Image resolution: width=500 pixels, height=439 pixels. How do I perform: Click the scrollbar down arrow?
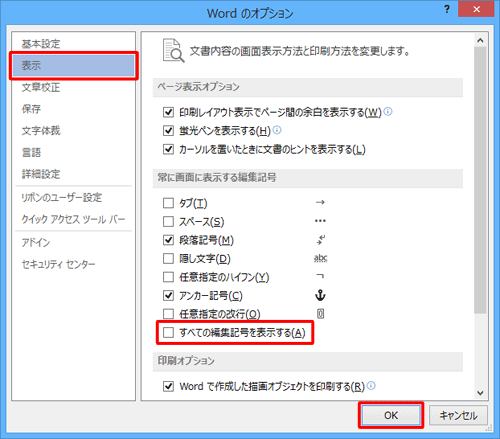click(480, 393)
